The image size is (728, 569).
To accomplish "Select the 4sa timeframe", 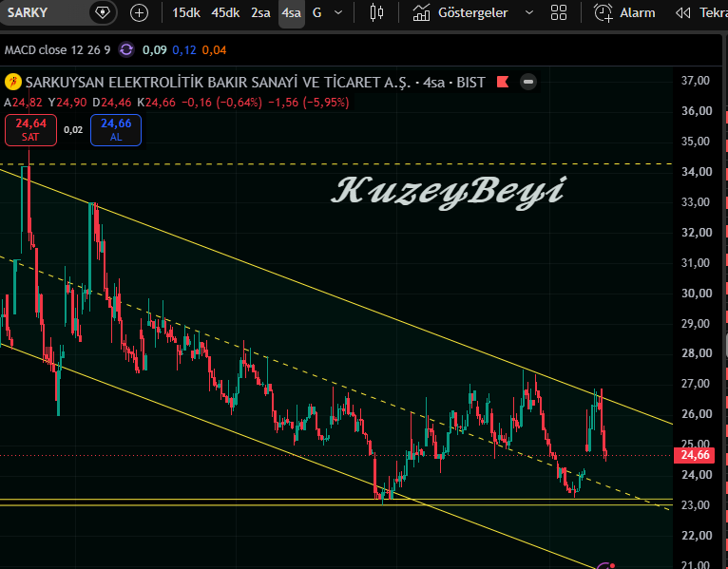I will click(291, 12).
